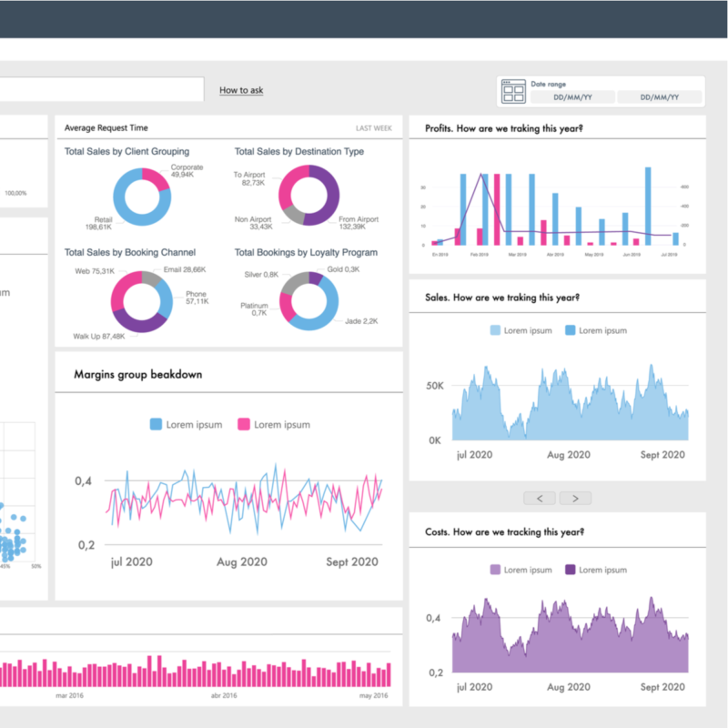Viewport: 728px width, 728px height.
Task: Click the To Airport 82,73K label
Action: coord(249,178)
